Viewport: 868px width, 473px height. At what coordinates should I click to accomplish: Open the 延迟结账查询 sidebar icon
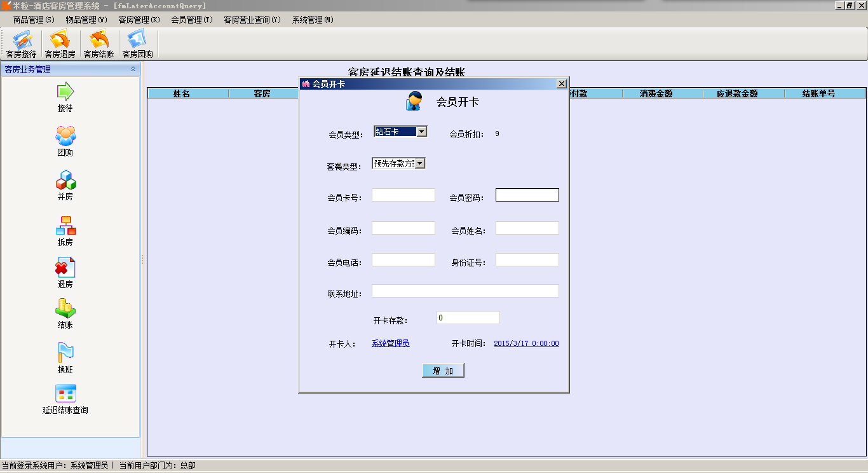click(x=65, y=394)
